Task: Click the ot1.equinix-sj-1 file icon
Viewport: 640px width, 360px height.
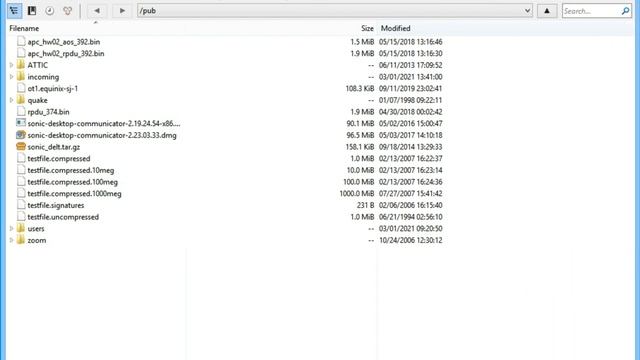Action: coord(21,88)
